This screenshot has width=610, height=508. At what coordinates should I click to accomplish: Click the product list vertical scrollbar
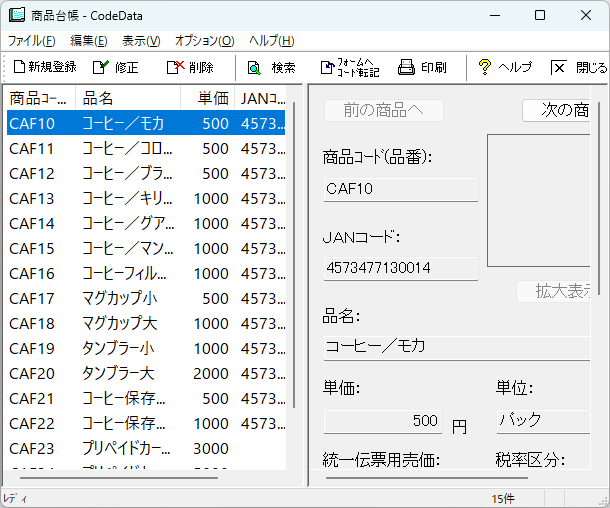pos(294,255)
